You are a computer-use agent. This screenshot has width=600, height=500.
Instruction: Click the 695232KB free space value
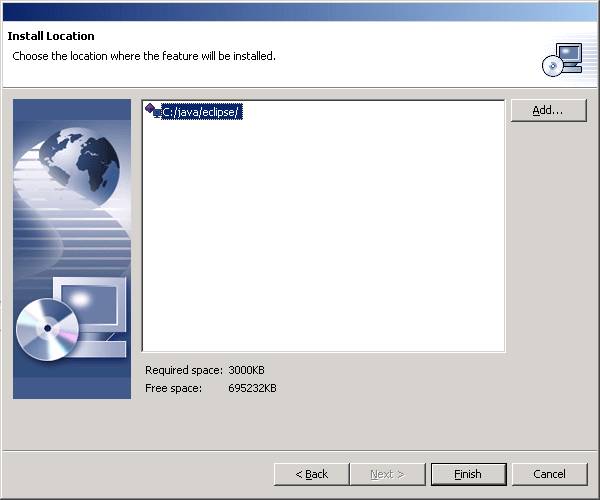(253, 388)
